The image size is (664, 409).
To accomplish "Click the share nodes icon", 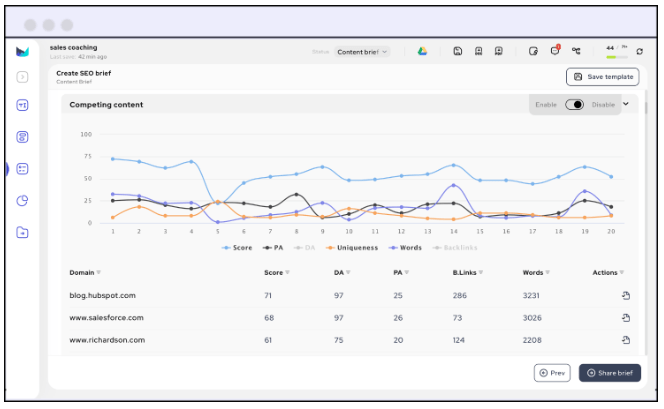I will point(576,51).
